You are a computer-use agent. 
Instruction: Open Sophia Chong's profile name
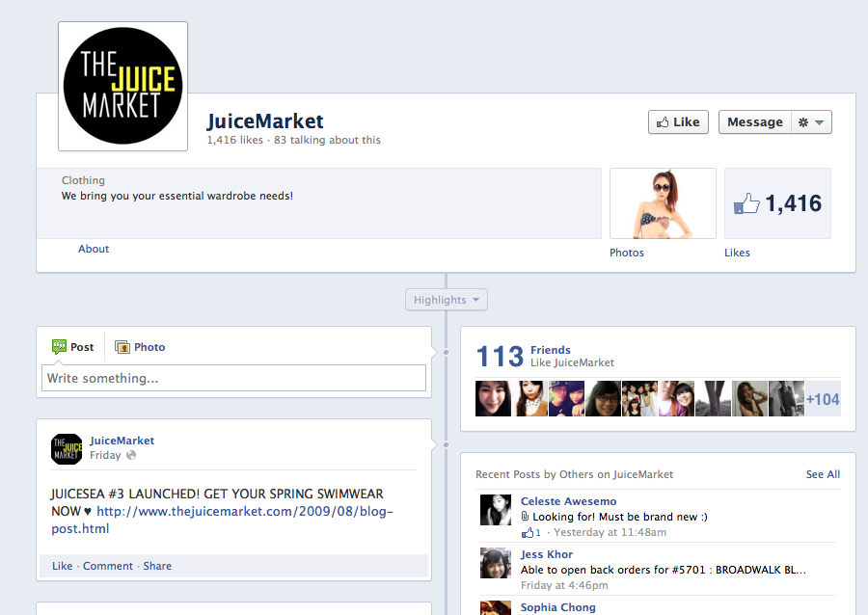click(x=558, y=607)
